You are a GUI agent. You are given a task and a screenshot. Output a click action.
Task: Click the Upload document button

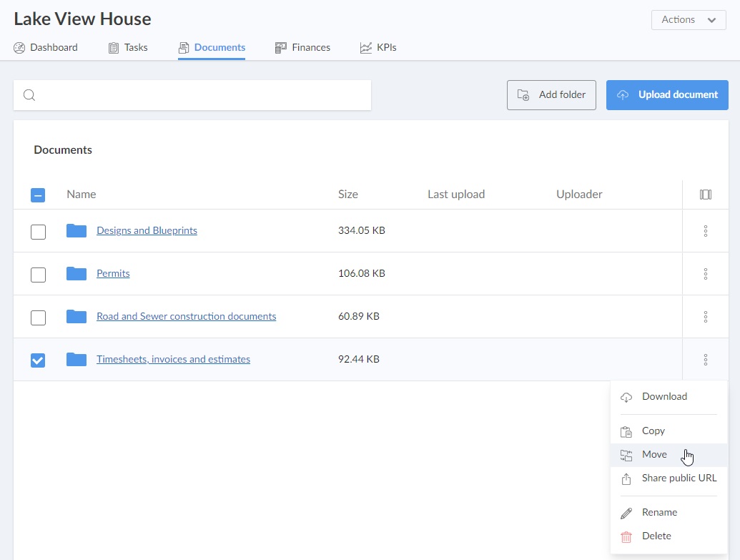(667, 95)
